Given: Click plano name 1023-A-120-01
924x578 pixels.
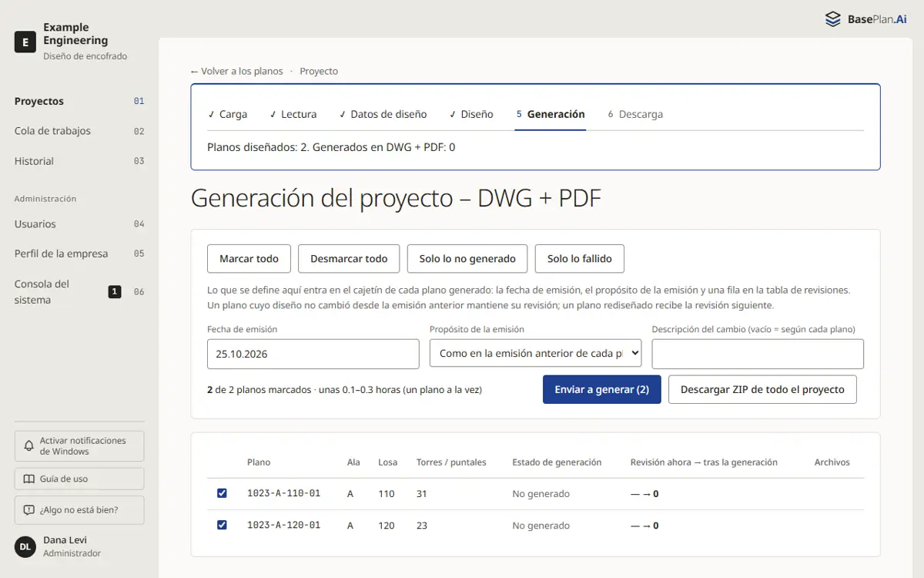Looking at the screenshot, I should 283,525.
